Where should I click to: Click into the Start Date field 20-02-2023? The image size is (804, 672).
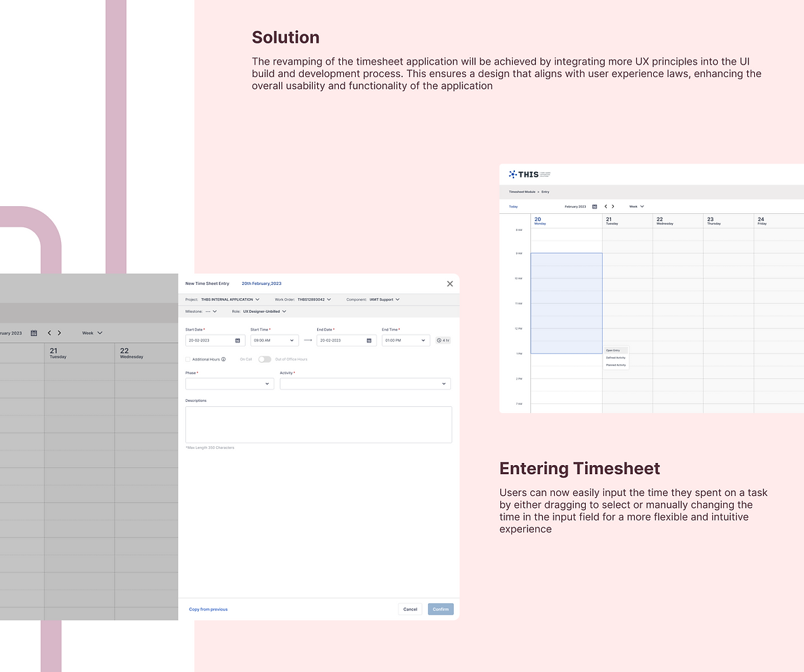215,340
